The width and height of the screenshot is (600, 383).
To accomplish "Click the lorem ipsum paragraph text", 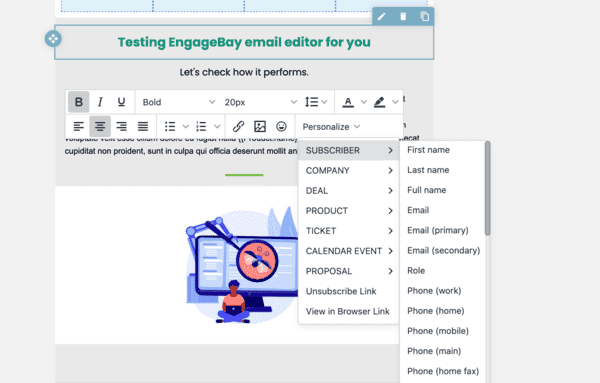I will (x=181, y=151).
